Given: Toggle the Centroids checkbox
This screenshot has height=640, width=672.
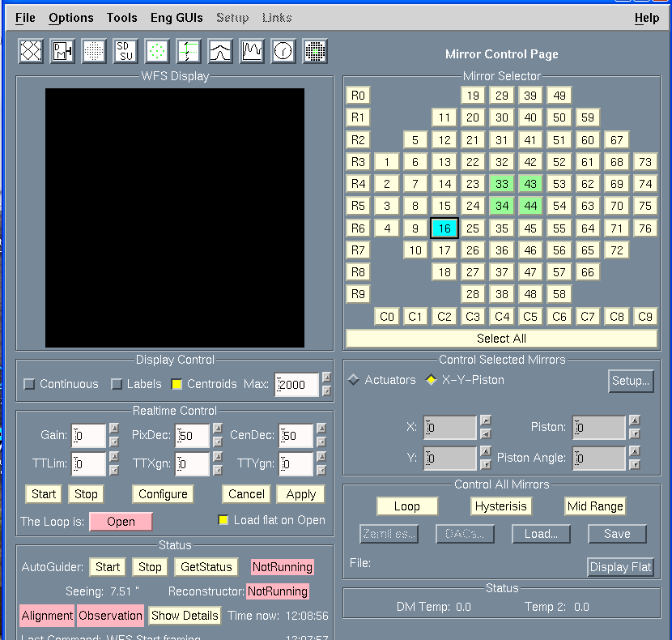Looking at the screenshot, I should (177, 384).
